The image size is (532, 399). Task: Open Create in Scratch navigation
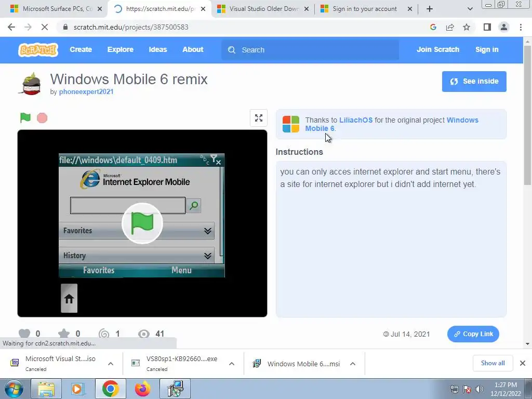[81, 49]
